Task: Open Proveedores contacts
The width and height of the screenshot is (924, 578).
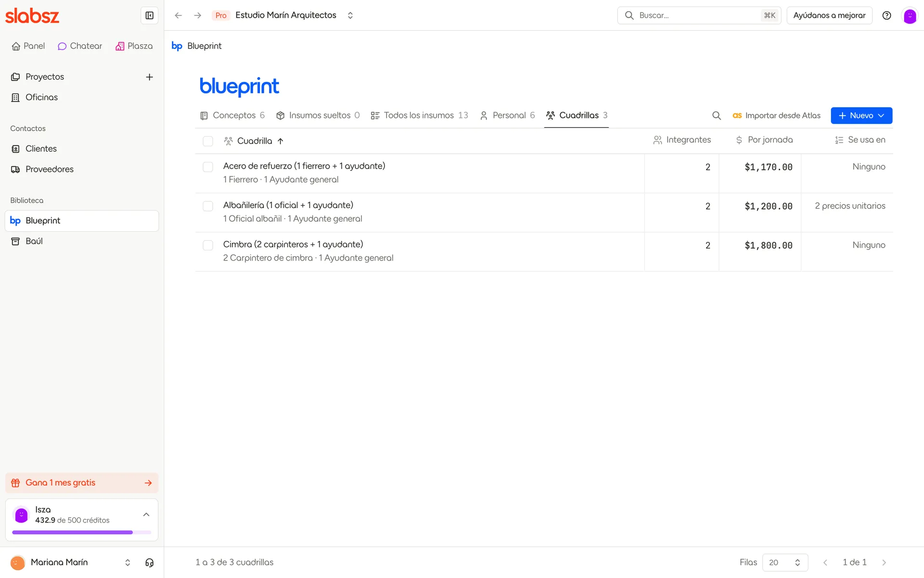Action: point(82,170)
